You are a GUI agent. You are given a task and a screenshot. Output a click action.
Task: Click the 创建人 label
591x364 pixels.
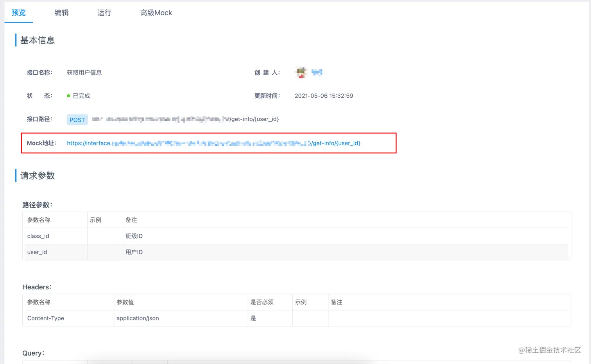coord(267,72)
